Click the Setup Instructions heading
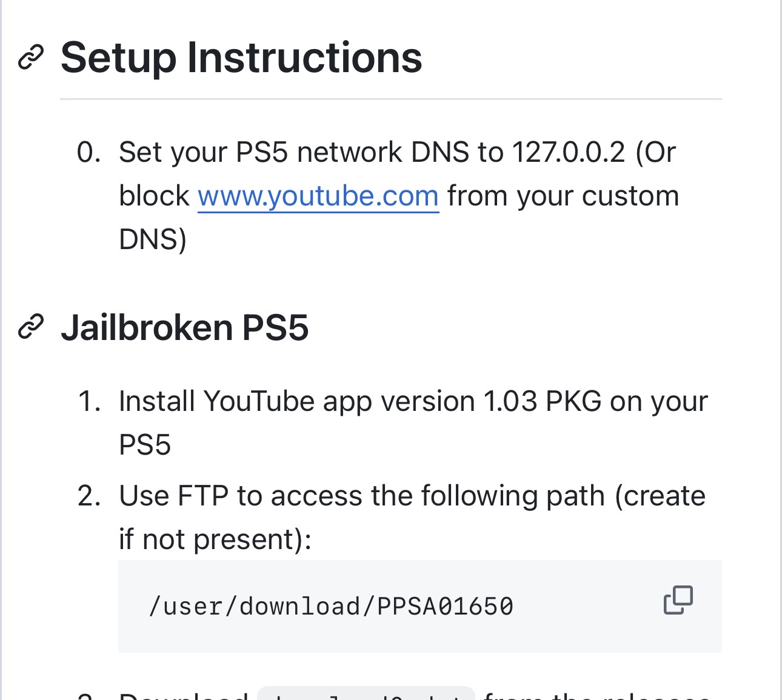This screenshot has width=782, height=700. point(241,58)
